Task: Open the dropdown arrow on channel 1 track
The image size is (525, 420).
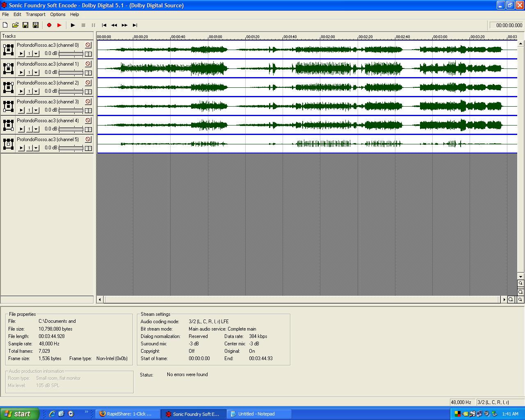Action: pos(36,73)
